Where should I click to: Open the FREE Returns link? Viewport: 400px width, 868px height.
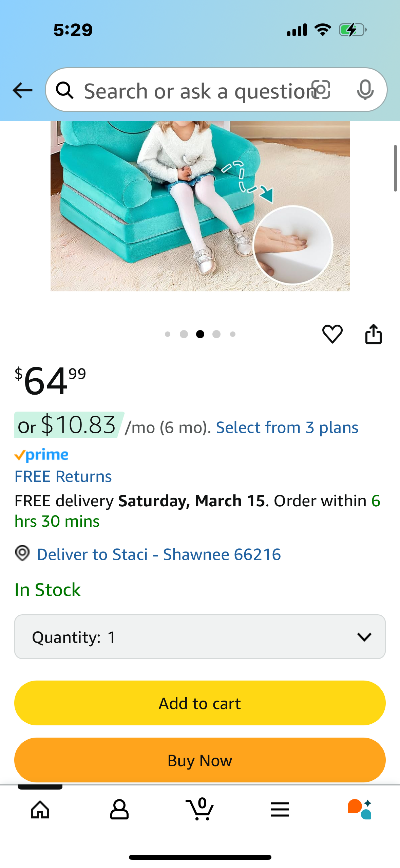click(x=63, y=476)
